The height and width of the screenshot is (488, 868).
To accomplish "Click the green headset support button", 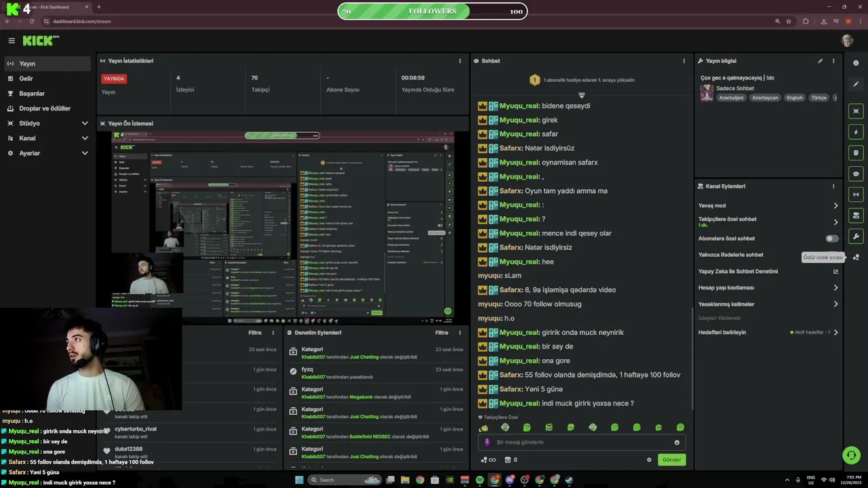I will point(851,455).
